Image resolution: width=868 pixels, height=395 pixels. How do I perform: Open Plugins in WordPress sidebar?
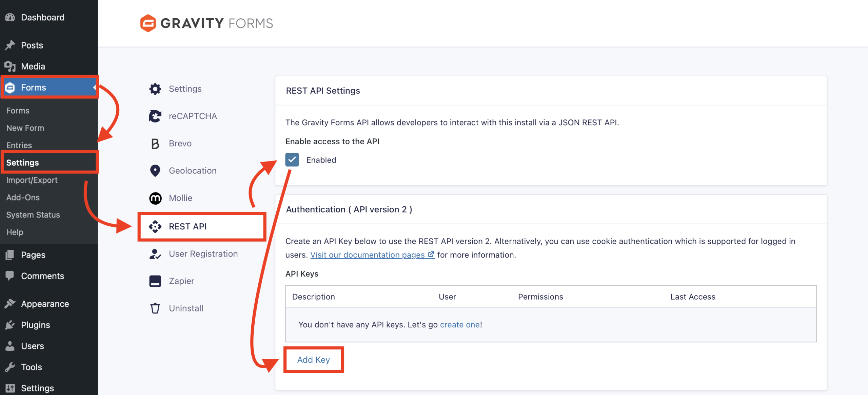(x=35, y=325)
